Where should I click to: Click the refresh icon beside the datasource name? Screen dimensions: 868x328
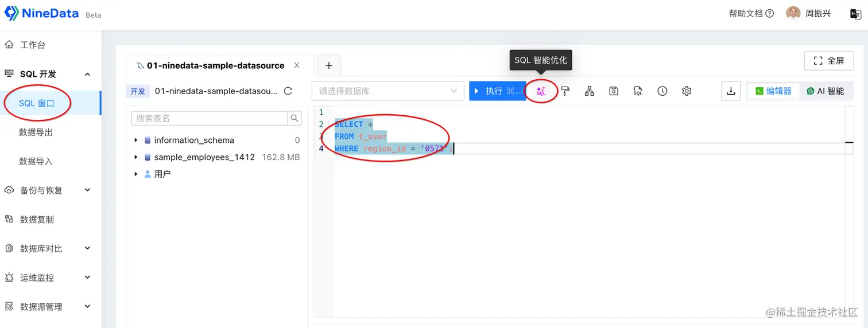pos(288,91)
